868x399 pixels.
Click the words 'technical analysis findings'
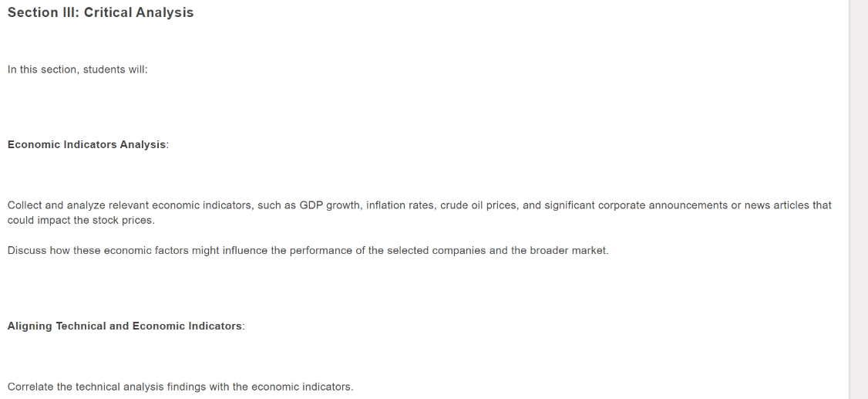click(x=140, y=387)
